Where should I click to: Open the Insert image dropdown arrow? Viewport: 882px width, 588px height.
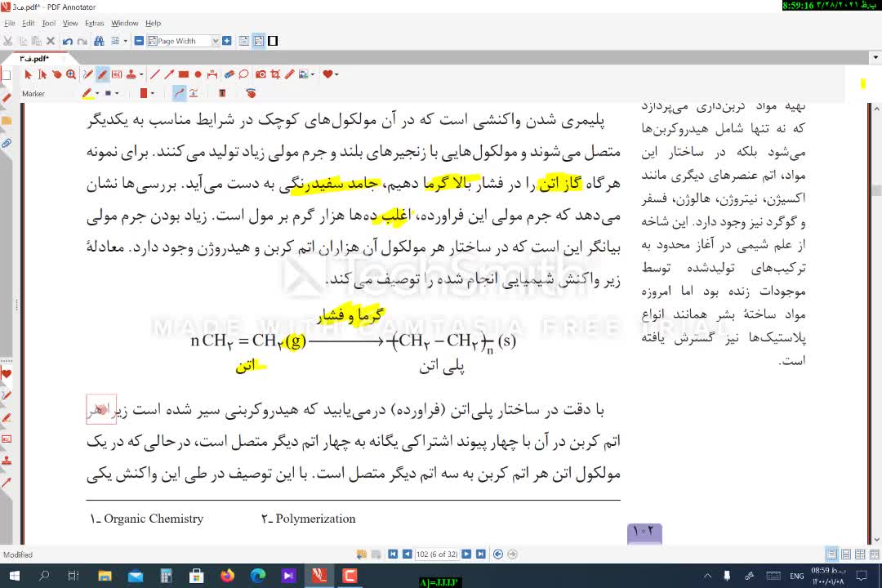coord(313,74)
